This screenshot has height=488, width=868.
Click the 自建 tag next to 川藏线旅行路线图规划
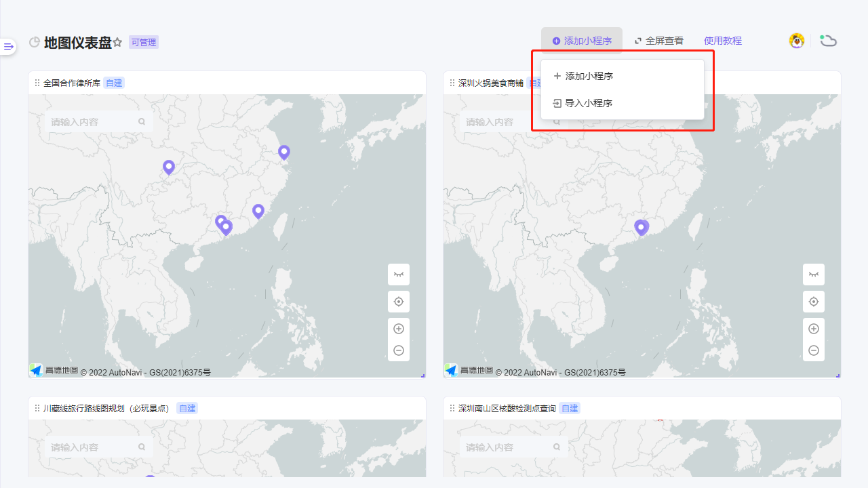coord(186,408)
